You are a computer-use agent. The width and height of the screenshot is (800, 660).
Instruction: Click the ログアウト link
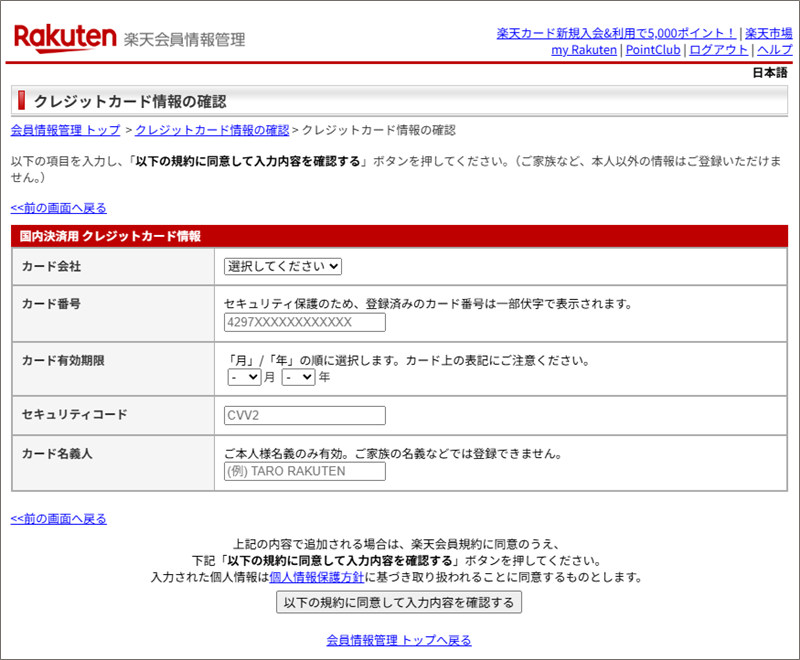[718, 50]
